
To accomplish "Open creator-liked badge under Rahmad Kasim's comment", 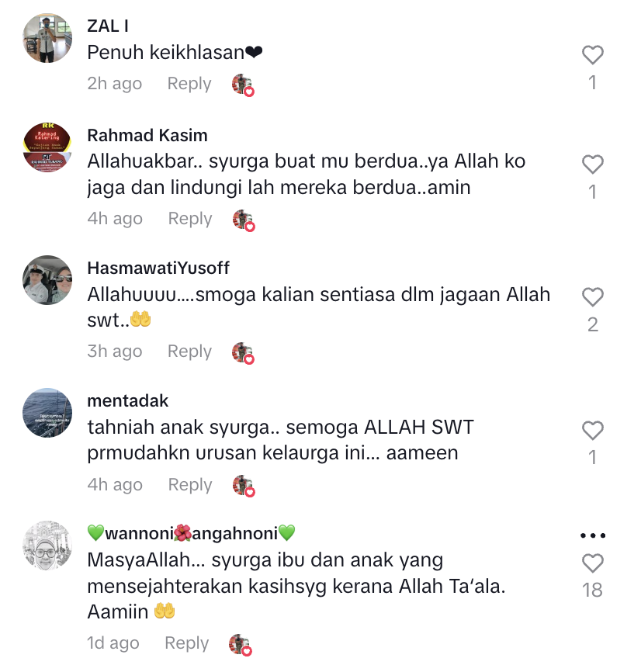I will pyautogui.click(x=244, y=220).
